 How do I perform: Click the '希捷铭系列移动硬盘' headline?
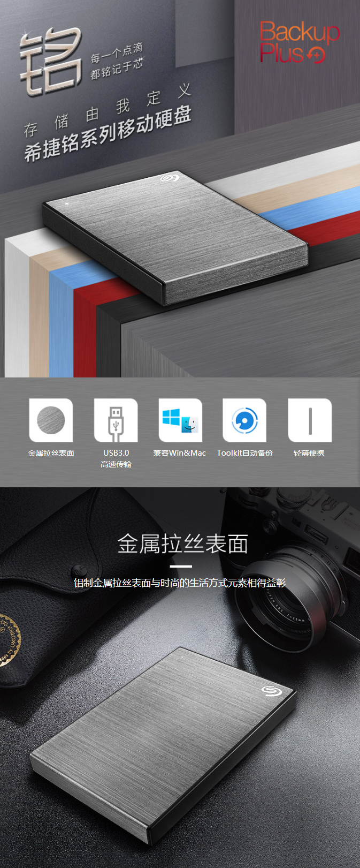[108, 134]
